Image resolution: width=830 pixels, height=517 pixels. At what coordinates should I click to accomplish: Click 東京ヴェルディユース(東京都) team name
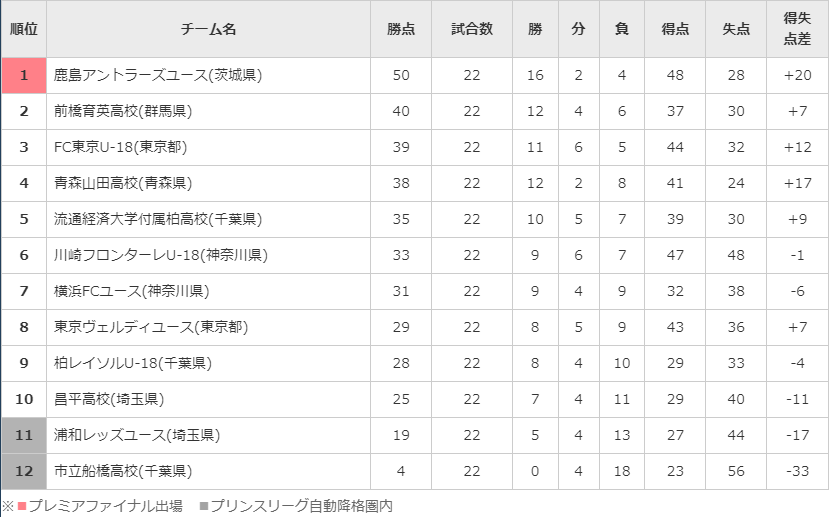(x=151, y=327)
